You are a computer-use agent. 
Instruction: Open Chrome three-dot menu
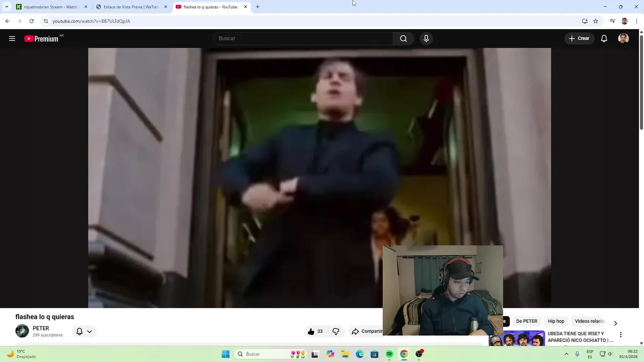click(x=637, y=21)
